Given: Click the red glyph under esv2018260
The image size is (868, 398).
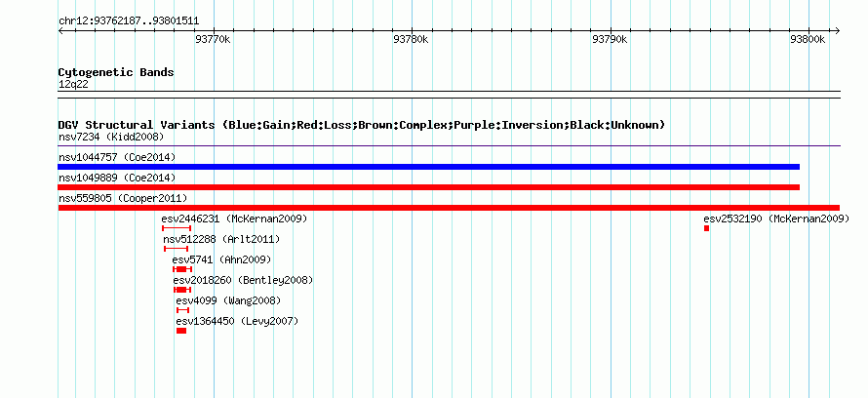Looking at the screenshot, I should point(182,290).
